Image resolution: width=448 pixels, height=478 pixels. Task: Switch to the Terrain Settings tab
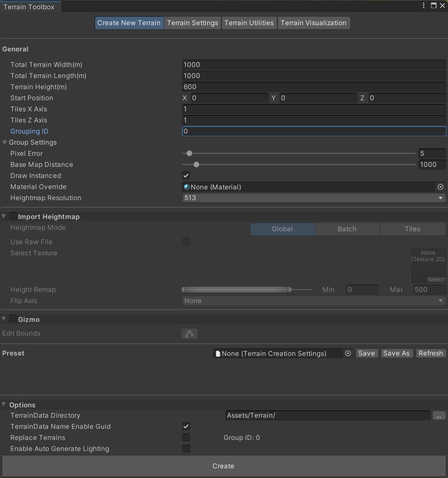[193, 23]
